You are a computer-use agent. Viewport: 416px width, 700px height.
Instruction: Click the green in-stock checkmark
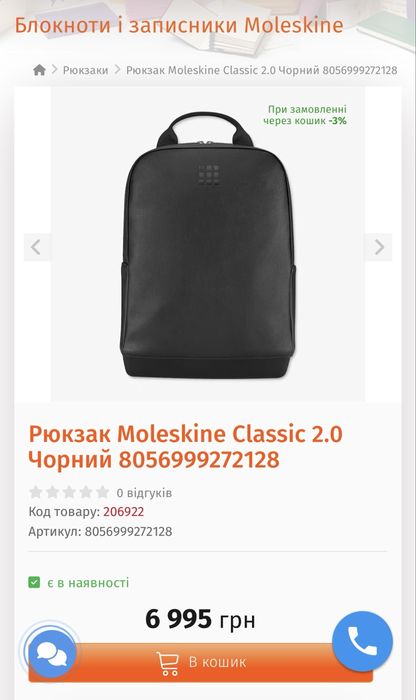point(34,582)
